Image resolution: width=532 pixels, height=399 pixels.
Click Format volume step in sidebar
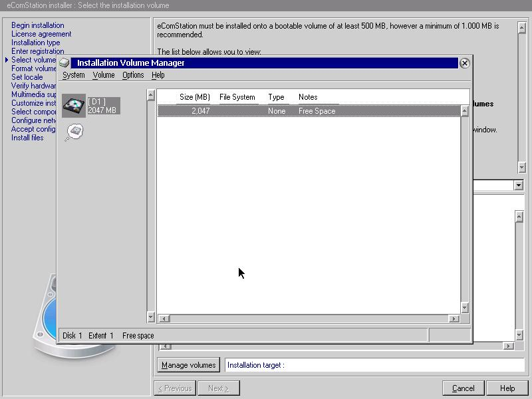click(34, 68)
